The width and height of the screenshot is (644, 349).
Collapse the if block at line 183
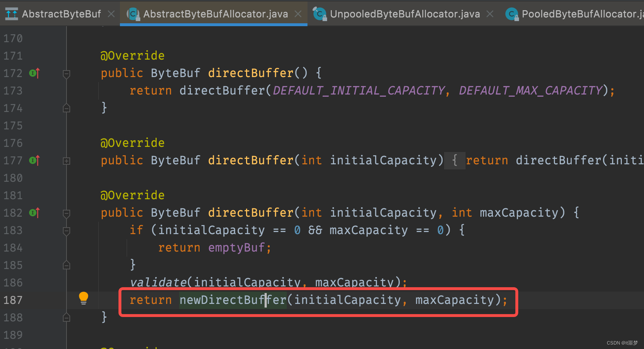67,231
